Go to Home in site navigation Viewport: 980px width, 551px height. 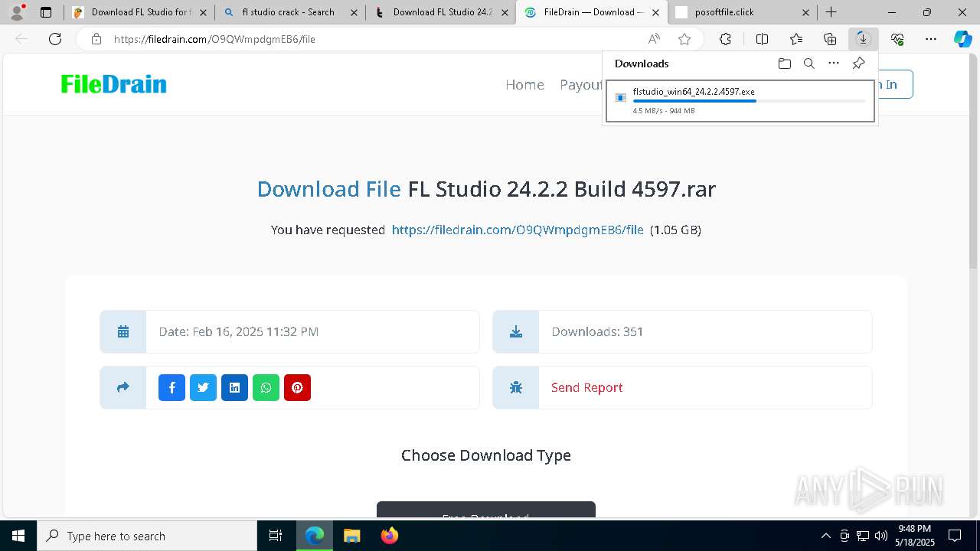[x=524, y=84]
